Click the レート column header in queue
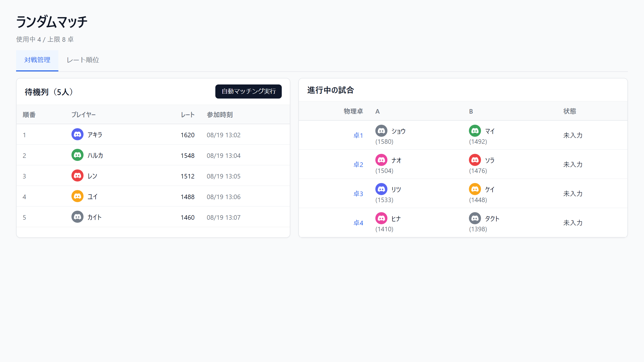Viewport: 644px width, 362px height. (188, 115)
